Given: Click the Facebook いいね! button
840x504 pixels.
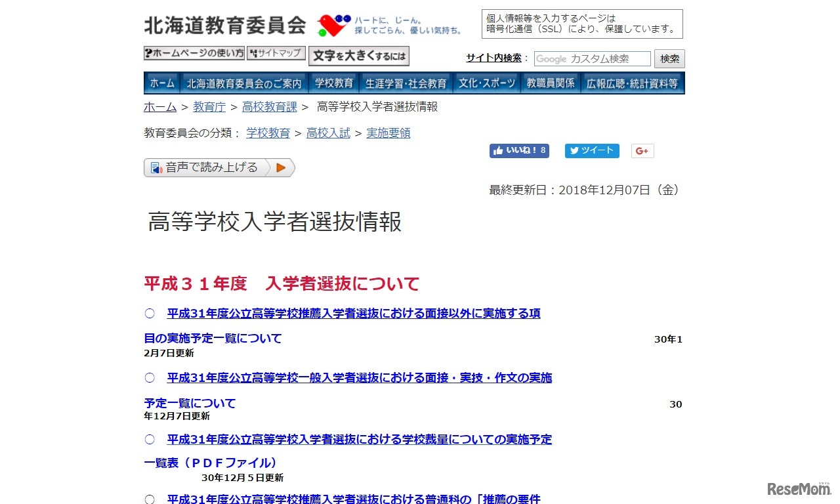Looking at the screenshot, I should 519,151.
